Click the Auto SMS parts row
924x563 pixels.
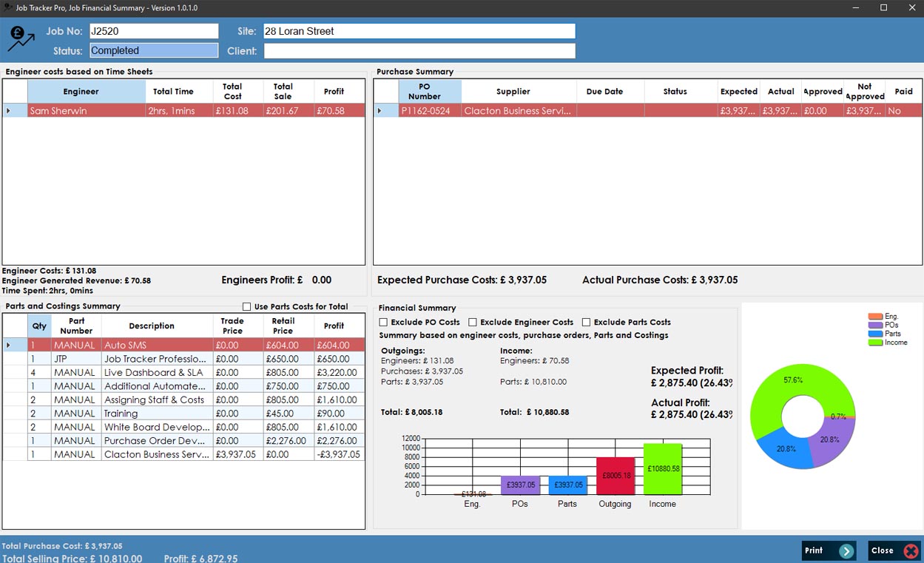pyautogui.click(x=183, y=345)
